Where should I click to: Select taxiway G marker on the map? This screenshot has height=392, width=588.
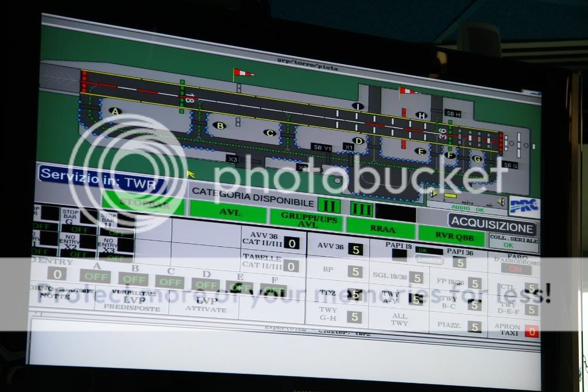coord(477,158)
